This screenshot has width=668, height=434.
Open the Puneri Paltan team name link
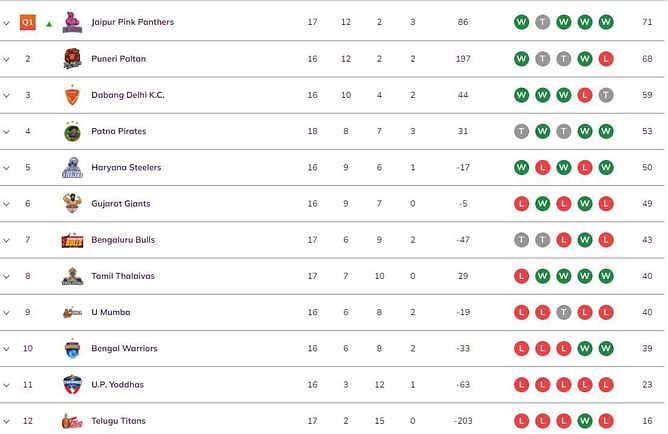coord(118,59)
